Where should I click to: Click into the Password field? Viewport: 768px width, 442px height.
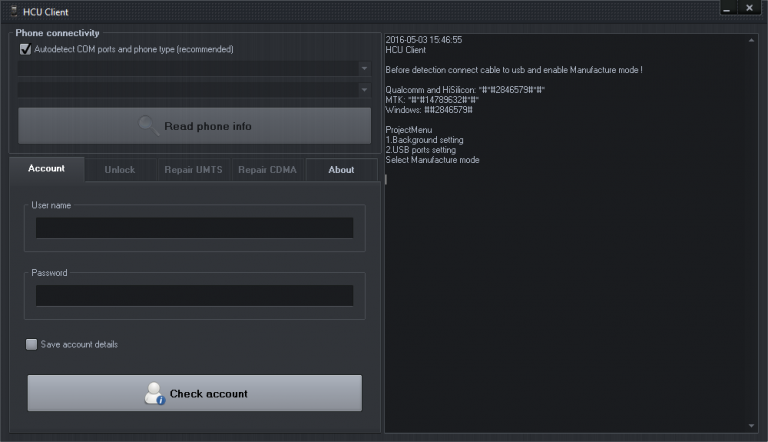pyautogui.click(x=194, y=295)
